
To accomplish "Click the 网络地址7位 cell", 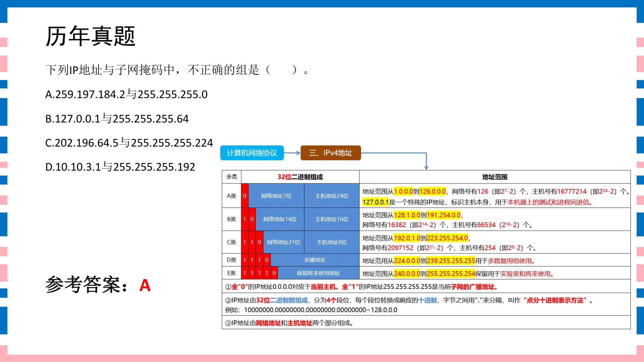I will coord(276,196).
